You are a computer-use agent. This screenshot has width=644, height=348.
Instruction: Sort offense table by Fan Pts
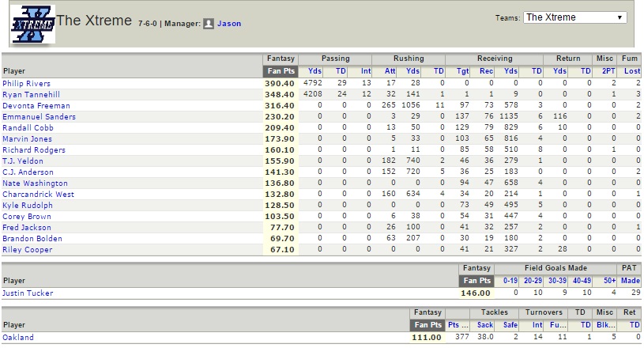click(x=281, y=71)
